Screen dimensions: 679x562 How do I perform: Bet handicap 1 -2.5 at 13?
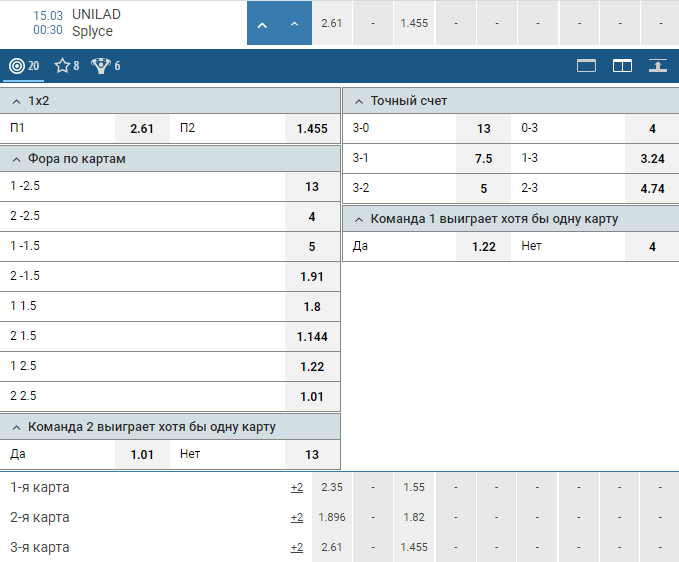pyautogui.click(x=312, y=187)
